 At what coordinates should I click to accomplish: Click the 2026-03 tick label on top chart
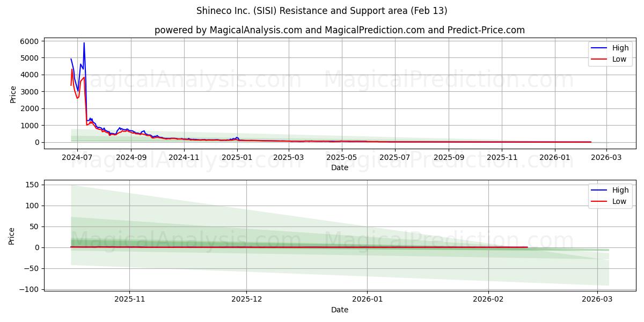[x=606, y=157]
